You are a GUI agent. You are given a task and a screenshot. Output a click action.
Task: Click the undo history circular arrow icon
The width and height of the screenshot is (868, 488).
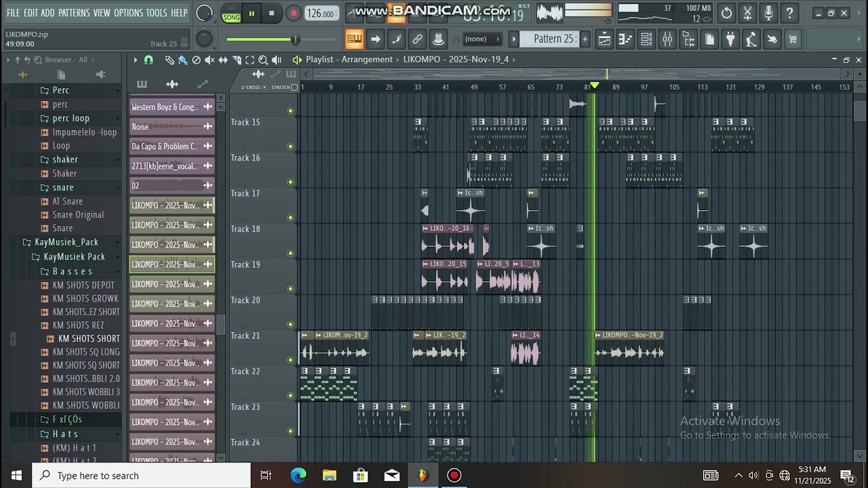(x=726, y=13)
